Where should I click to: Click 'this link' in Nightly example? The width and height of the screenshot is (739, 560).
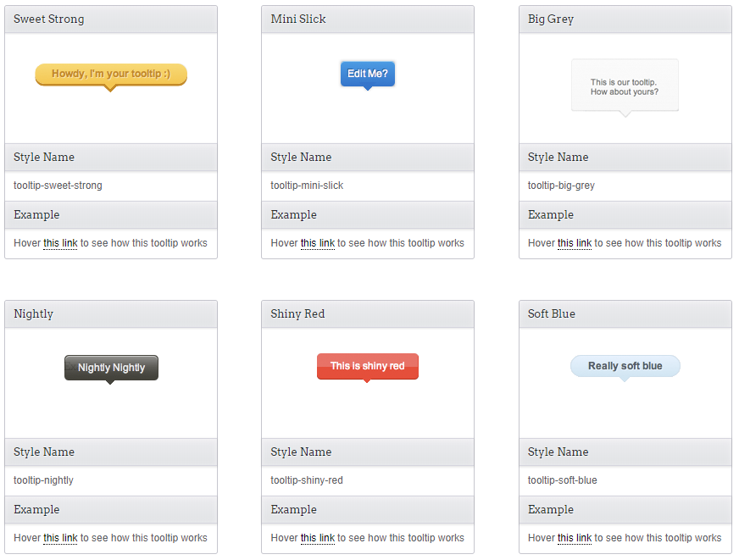pyautogui.click(x=60, y=538)
